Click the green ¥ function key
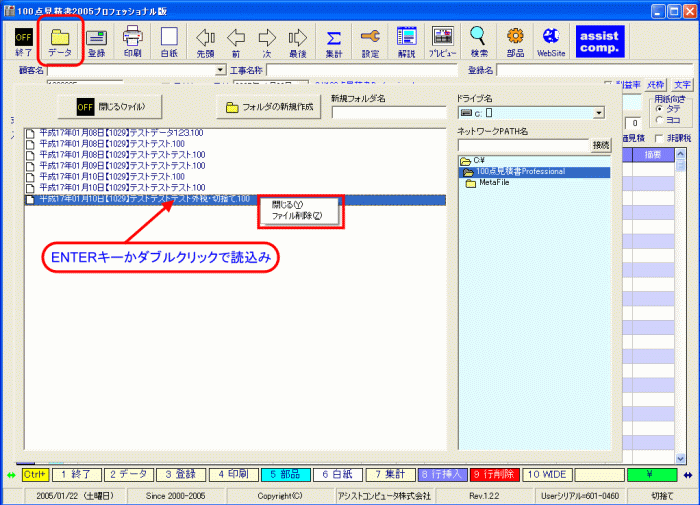Viewport: 700px width, 505px height. click(x=652, y=475)
